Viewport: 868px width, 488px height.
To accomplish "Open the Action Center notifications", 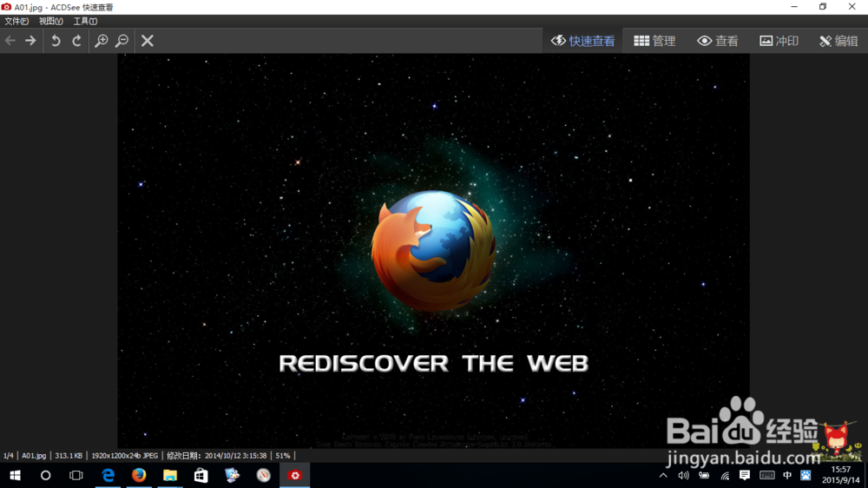I will pyautogui.click(x=745, y=475).
